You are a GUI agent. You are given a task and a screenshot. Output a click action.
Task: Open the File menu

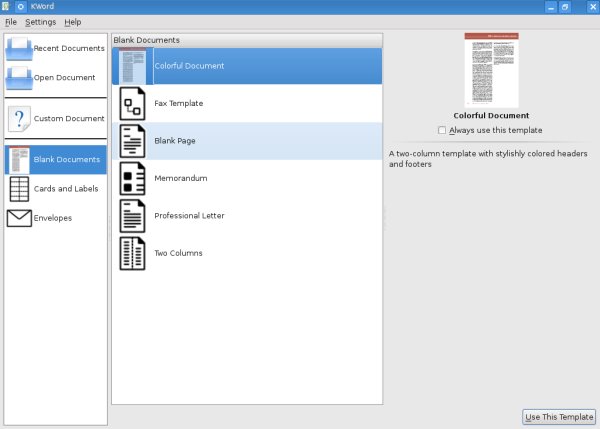click(x=11, y=22)
